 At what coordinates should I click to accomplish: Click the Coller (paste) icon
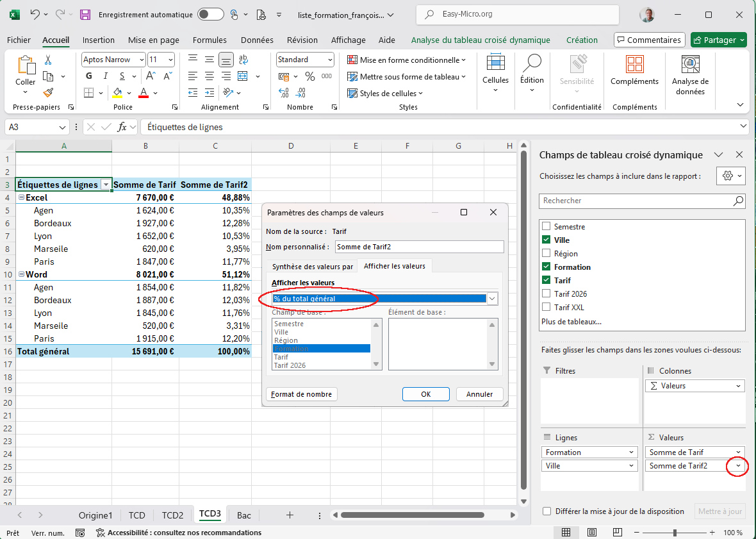point(26,66)
